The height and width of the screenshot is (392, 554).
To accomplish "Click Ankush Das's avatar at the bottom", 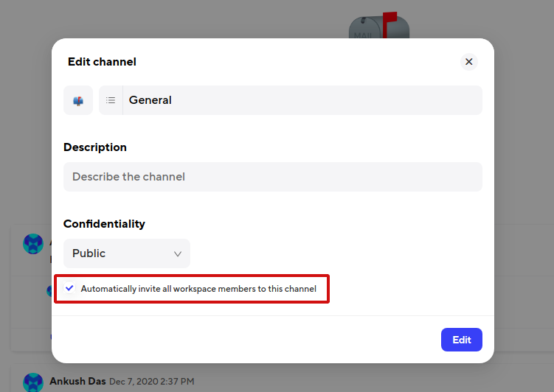I will pos(33,382).
